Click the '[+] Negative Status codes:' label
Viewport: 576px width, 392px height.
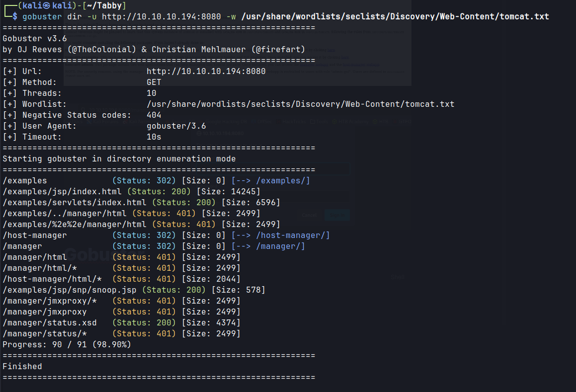67,115
